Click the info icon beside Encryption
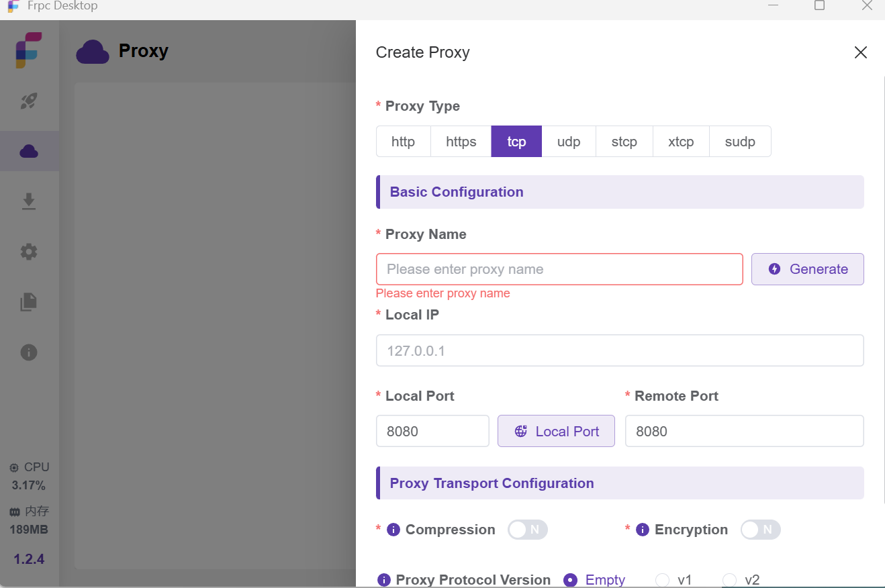Viewport: 885px width, 588px height. 643,530
